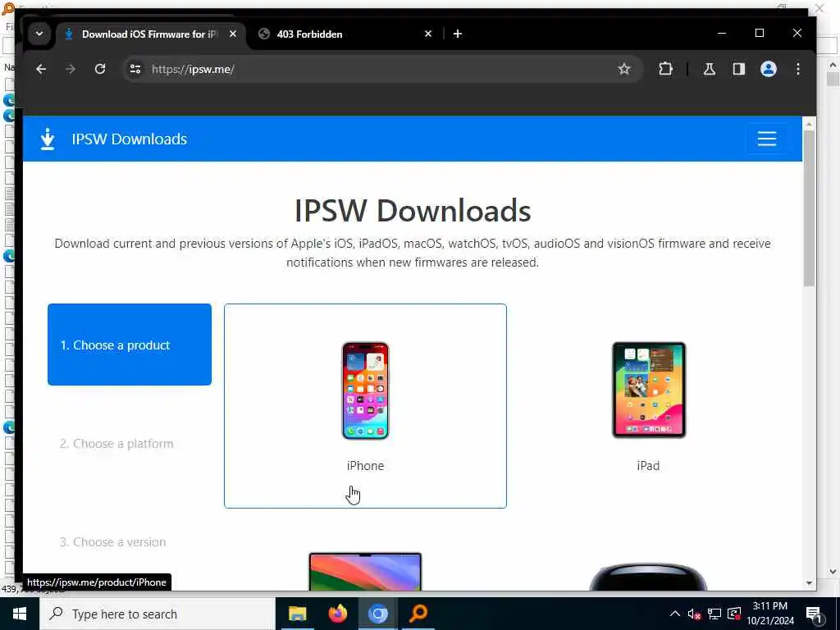Open the Windows Start menu
Screen dimensions: 840x630
click(x=20, y=614)
